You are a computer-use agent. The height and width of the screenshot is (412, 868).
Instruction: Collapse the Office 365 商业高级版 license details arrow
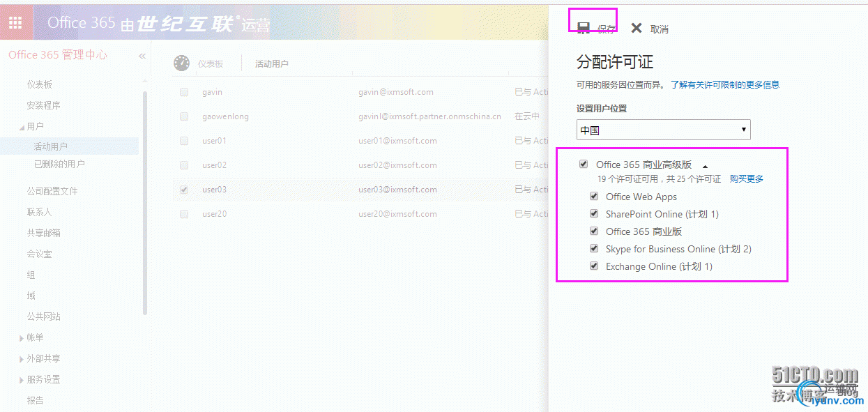click(705, 167)
